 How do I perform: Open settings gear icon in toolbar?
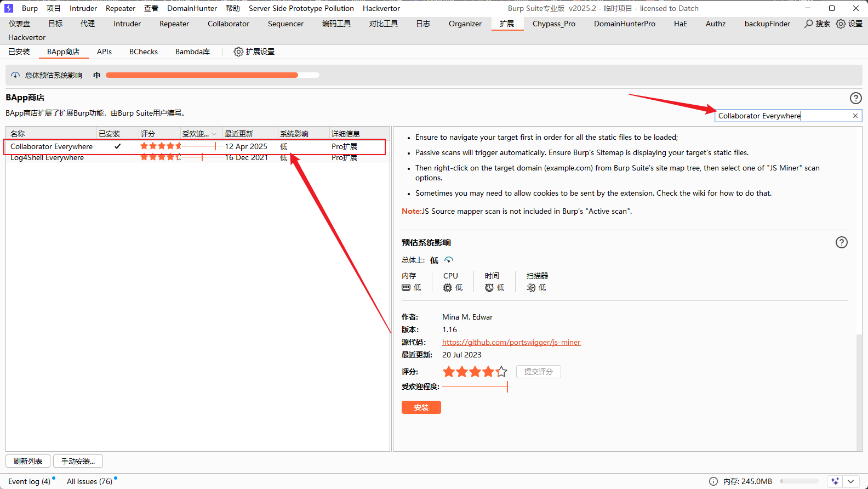(x=841, y=24)
